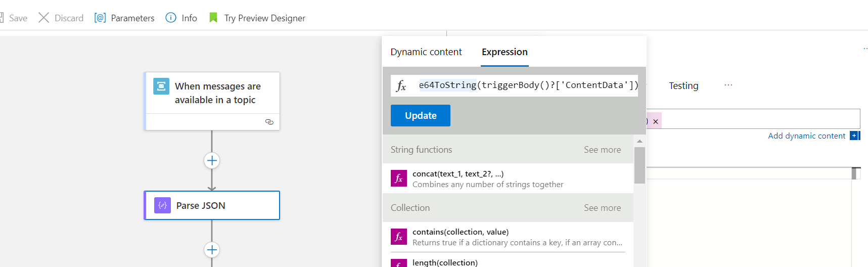
Task: Select the Parse JSON action card
Action: click(212, 205)
